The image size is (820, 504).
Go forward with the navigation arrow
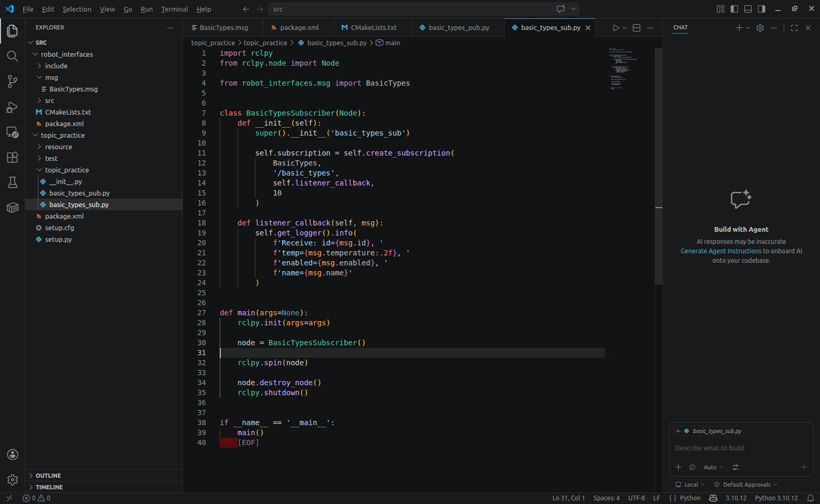[260, 9]
